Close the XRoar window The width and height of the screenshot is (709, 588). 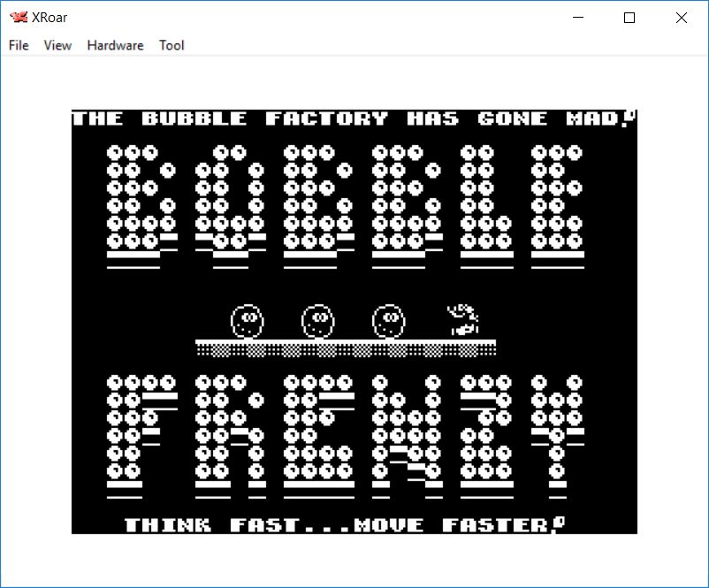tap(682, 18)
